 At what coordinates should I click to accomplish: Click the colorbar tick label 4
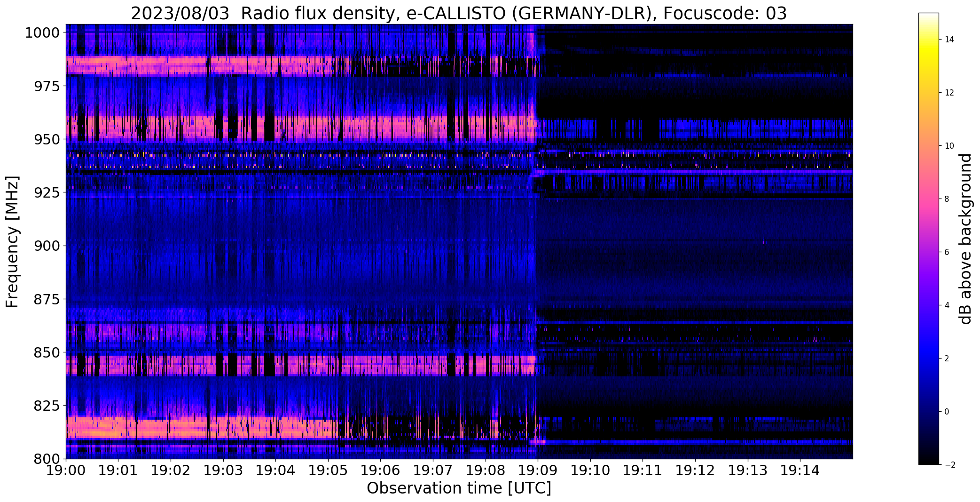click(x=947, y=305)
